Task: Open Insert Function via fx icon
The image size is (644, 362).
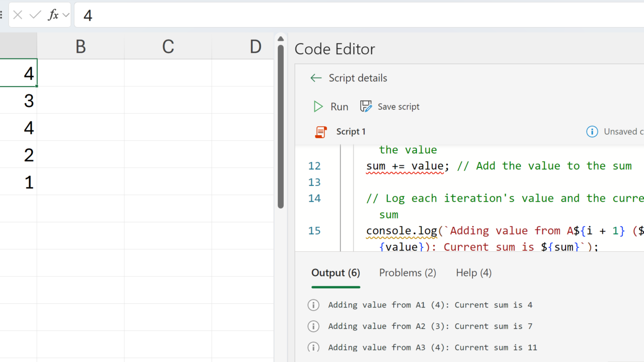Action: coord(53,15)
